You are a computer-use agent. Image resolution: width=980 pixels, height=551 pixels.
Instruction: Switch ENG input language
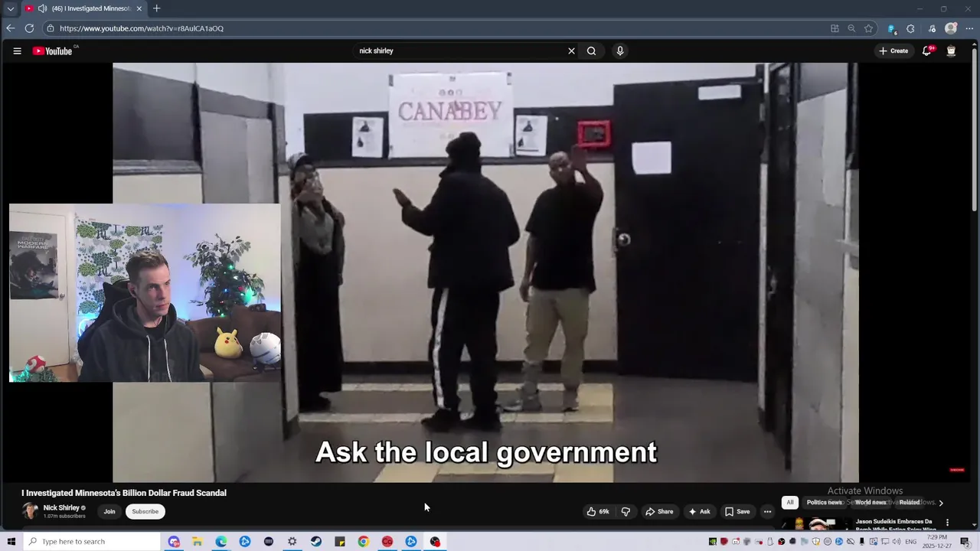(x=911, y=542)
